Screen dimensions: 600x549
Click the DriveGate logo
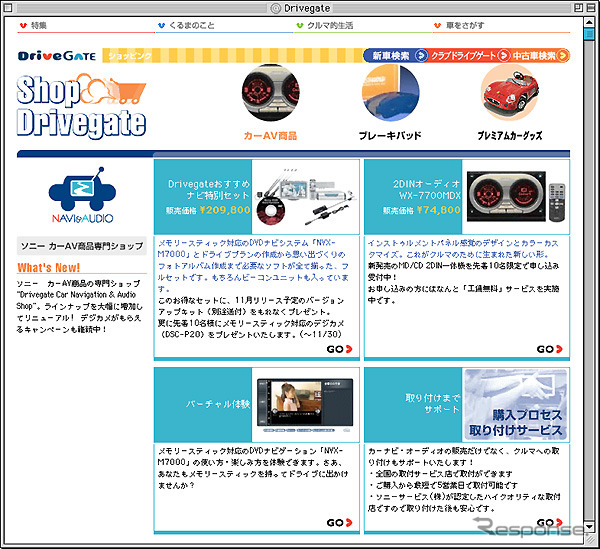57,56
